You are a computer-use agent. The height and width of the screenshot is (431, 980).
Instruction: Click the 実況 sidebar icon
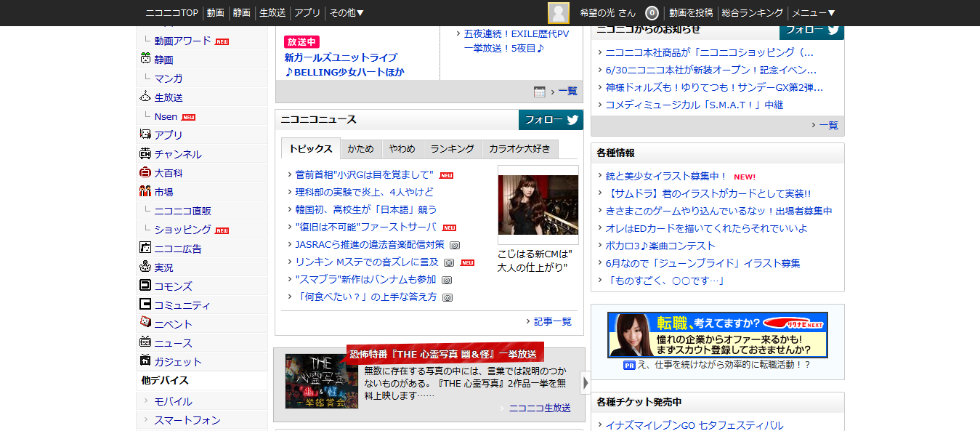point(145,267)
